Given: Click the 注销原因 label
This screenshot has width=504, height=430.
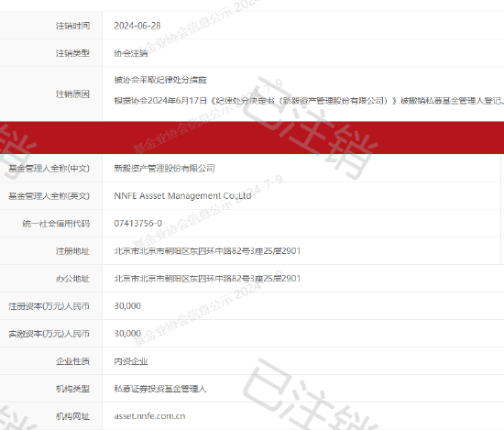Looking at the screenshot, I should [x=72, y=94].
